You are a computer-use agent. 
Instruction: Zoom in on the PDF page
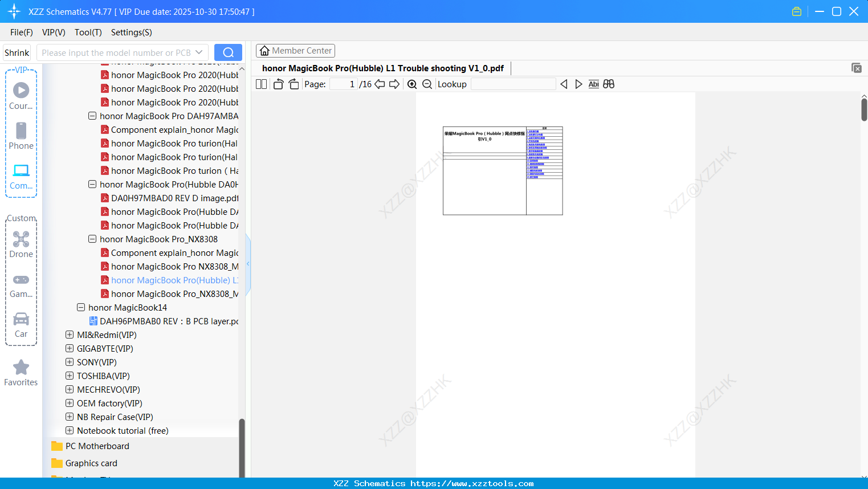tap(412, 84)
